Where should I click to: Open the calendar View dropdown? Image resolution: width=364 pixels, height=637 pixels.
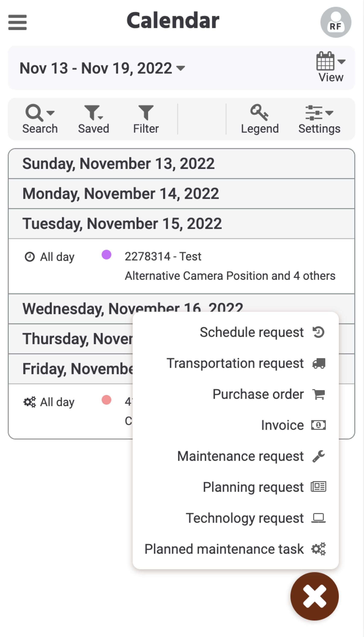(x=330, y=67)
